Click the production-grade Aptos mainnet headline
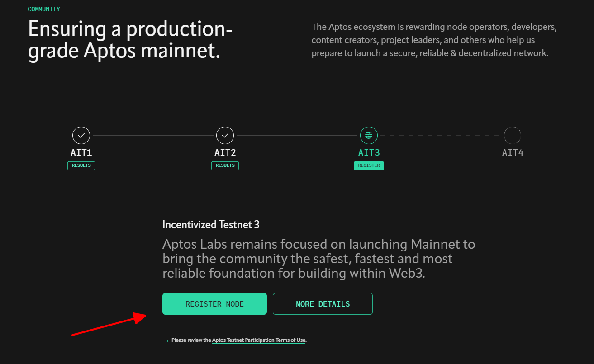This screenshot has width=594, height=364. pyautogui.click(x=130, y=40)
